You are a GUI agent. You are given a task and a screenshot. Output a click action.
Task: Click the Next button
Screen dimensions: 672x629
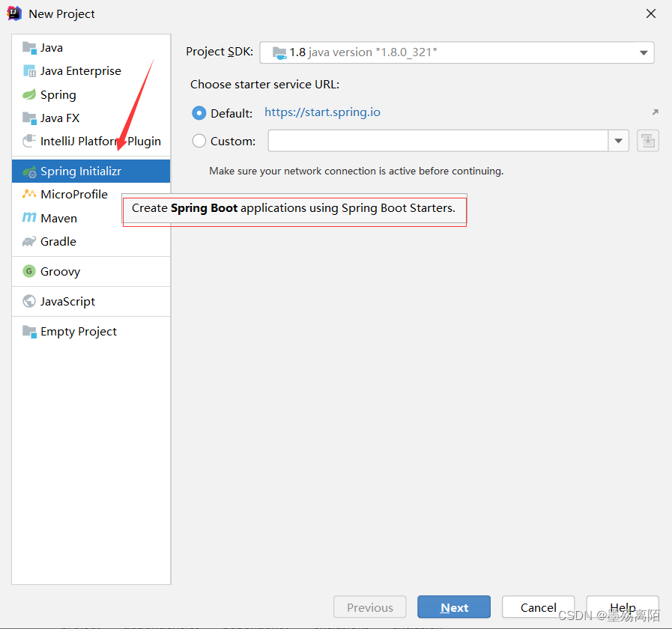click(x=454, y=607)
